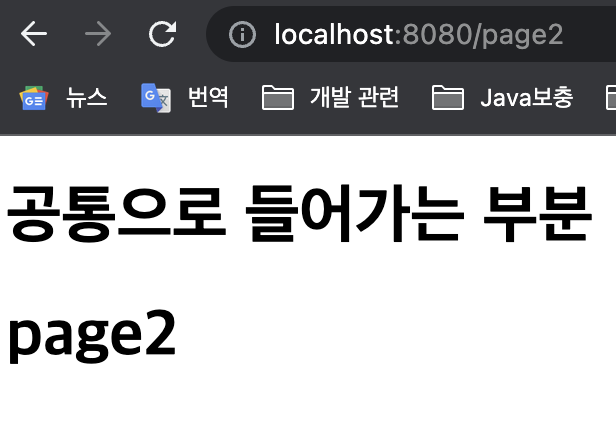
Task: Open the Java보충 folder icon
Action: 448,97
